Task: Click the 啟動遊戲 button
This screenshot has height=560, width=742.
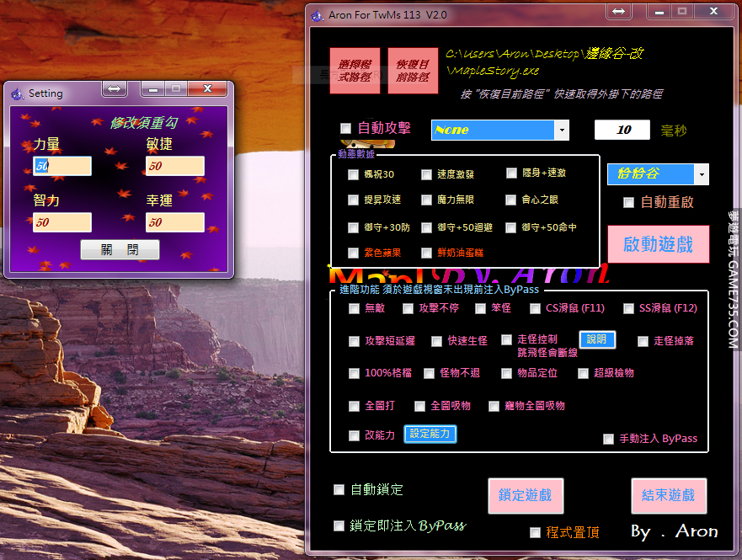Action: click(x=658, y=244)
